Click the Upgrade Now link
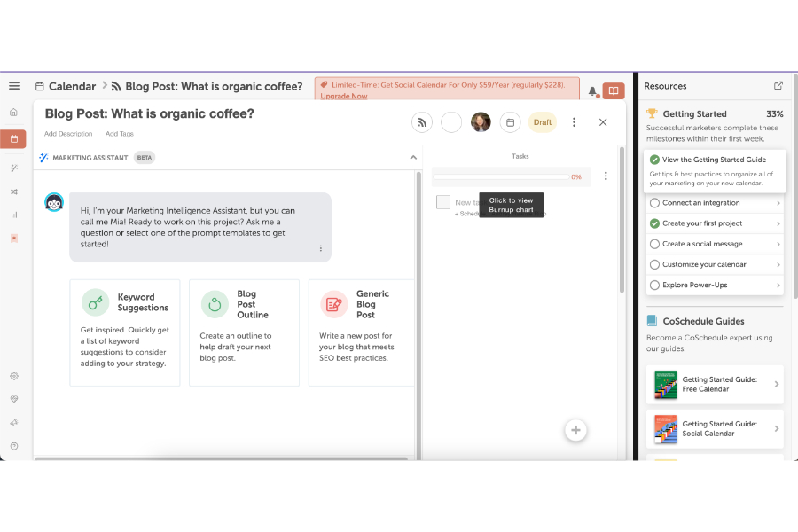Viewport: 798px width, 532px height. coord(343,96)
